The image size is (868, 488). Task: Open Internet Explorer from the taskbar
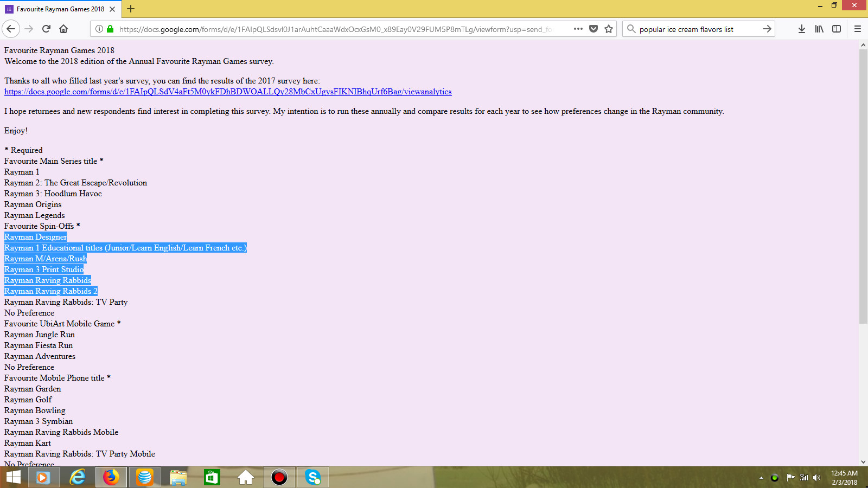[78, 477]
